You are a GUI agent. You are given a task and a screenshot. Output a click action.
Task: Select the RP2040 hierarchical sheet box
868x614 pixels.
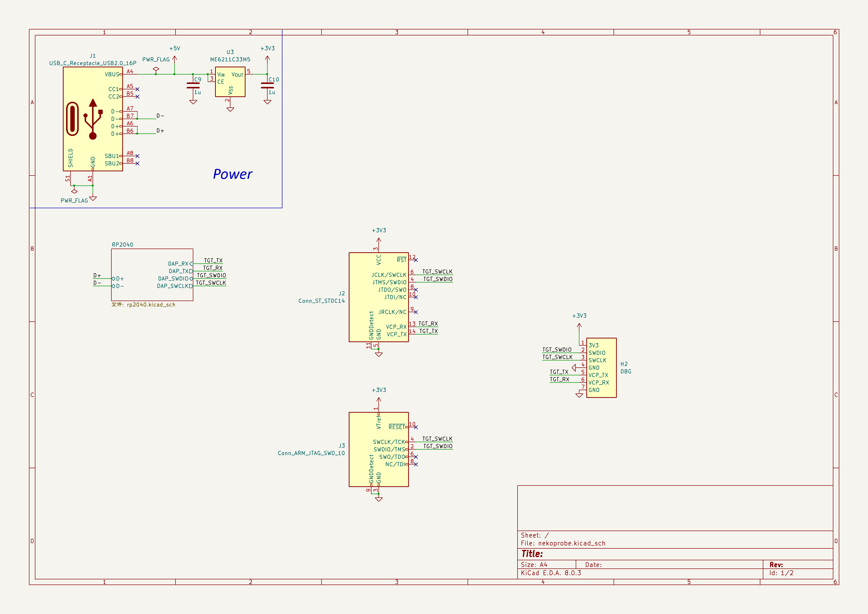pyautogui.click(x=152, y=275)
